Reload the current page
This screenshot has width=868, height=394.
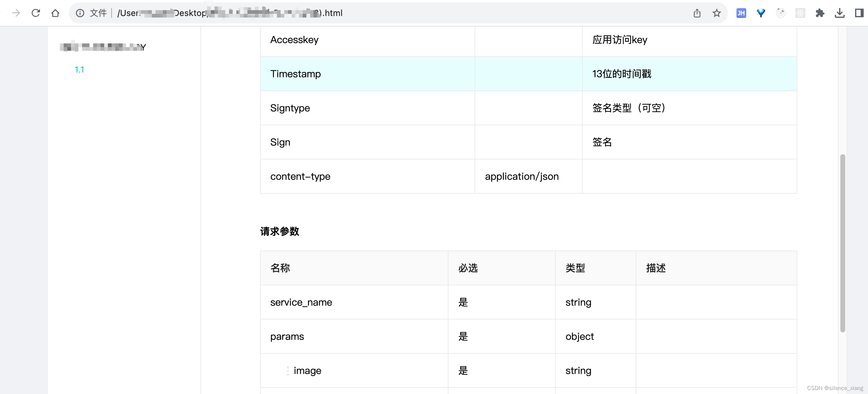pos(36,13)
